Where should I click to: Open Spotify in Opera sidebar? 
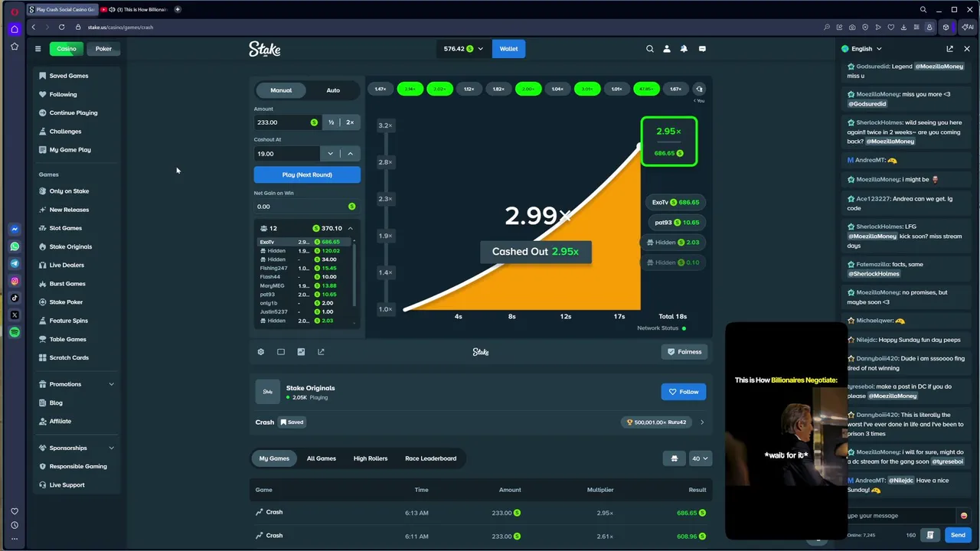[x=15, y=332]
